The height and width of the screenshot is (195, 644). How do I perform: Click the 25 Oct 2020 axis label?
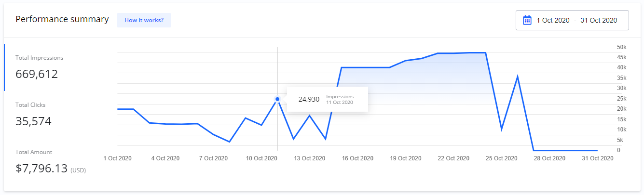click(x=501, y=158)
